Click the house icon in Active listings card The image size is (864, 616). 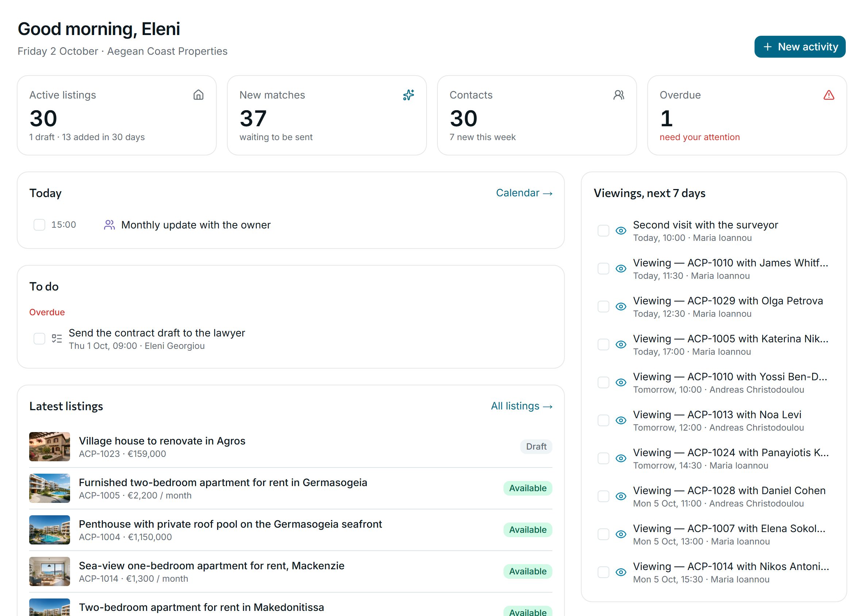[198, 95]
